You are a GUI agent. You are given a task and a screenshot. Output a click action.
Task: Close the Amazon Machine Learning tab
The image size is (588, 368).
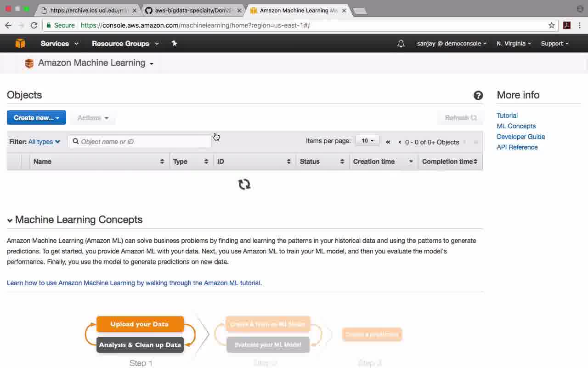click(x=344, y=10)
